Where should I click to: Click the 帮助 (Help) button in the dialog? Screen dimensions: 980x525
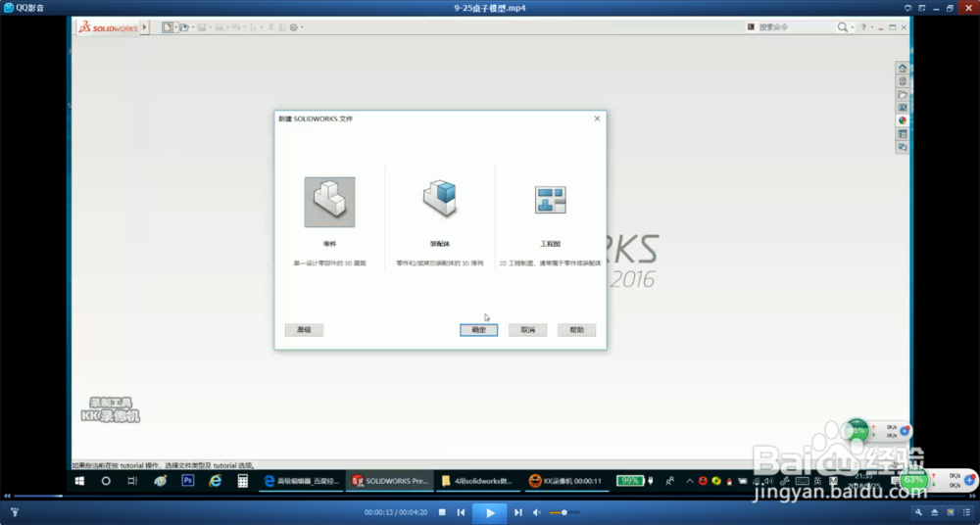pyautogui.click(x=576, y=330)
